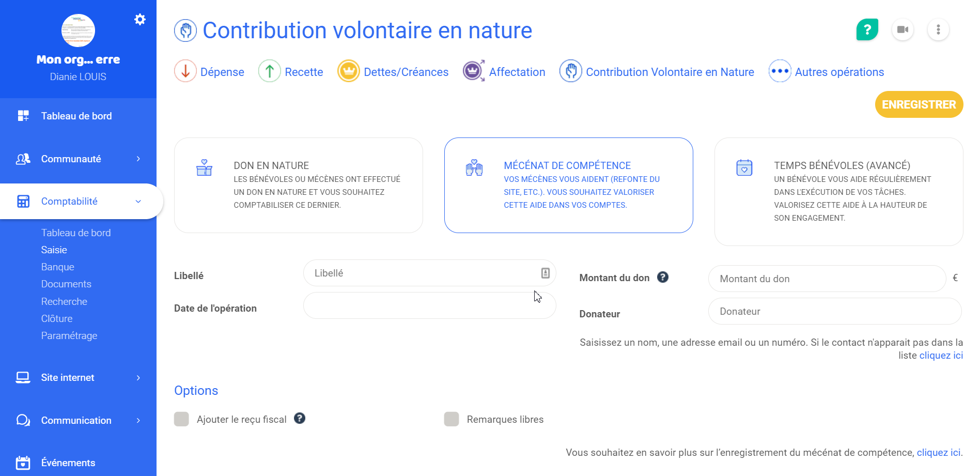This screenshot has height=476, width=980.
Task: Open settings gear in sidebar header
Action: point(140,20)
